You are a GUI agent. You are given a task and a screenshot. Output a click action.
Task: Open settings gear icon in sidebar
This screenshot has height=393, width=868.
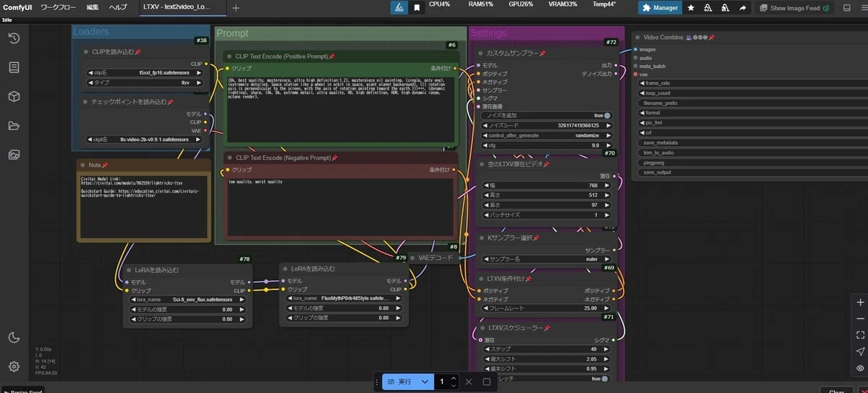click(x=14, y=366)
